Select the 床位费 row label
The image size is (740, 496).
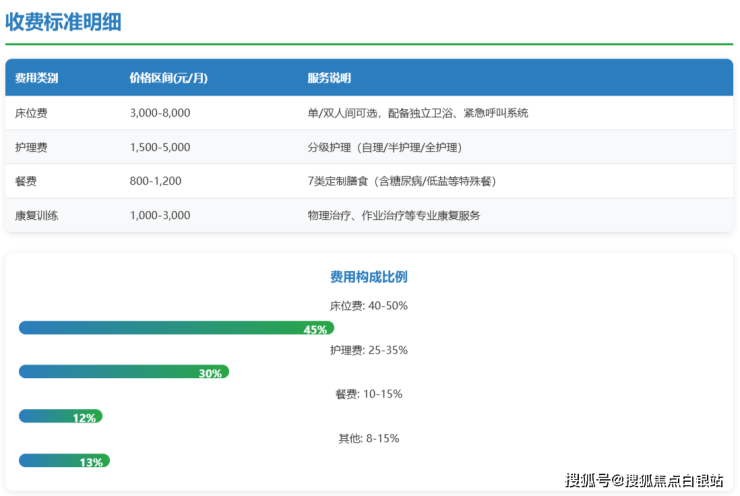30,113
